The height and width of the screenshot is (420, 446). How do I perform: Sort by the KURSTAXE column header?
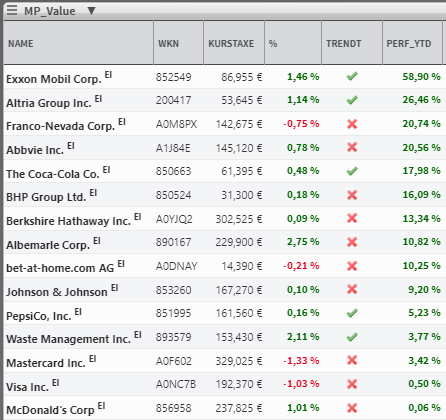click(234, 43)
